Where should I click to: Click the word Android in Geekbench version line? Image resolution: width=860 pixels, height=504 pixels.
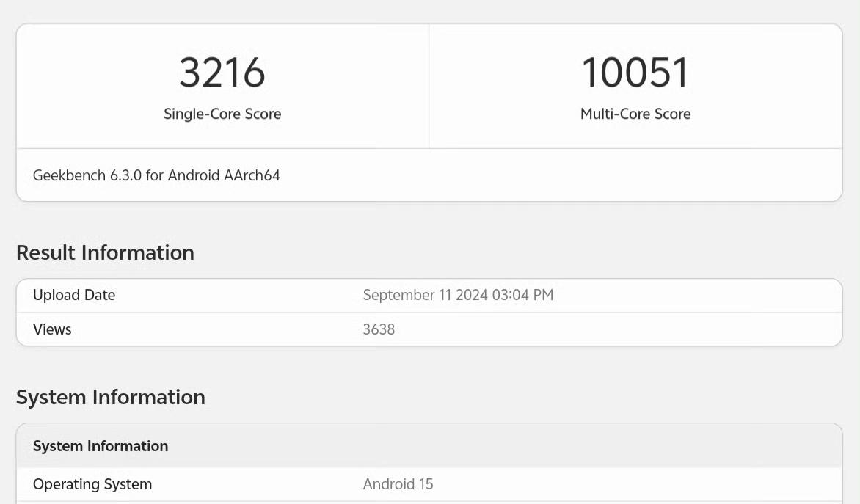point(193,175)
